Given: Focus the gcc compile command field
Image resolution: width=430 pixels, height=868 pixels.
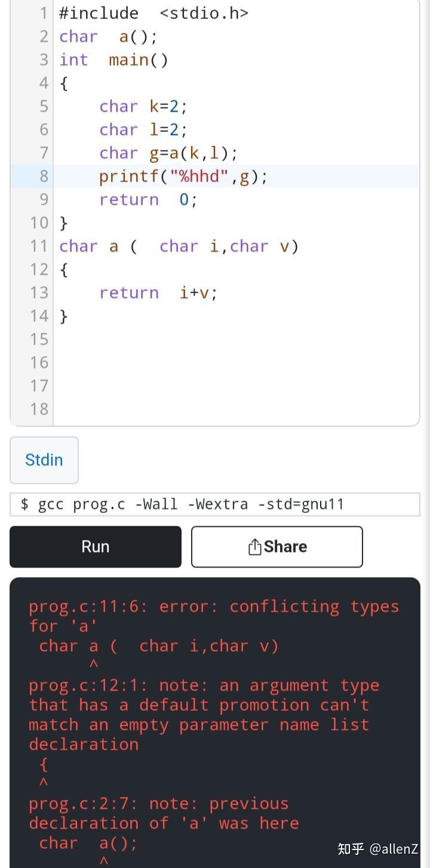Looking at the screenshot, I should [x=215, y=504].
